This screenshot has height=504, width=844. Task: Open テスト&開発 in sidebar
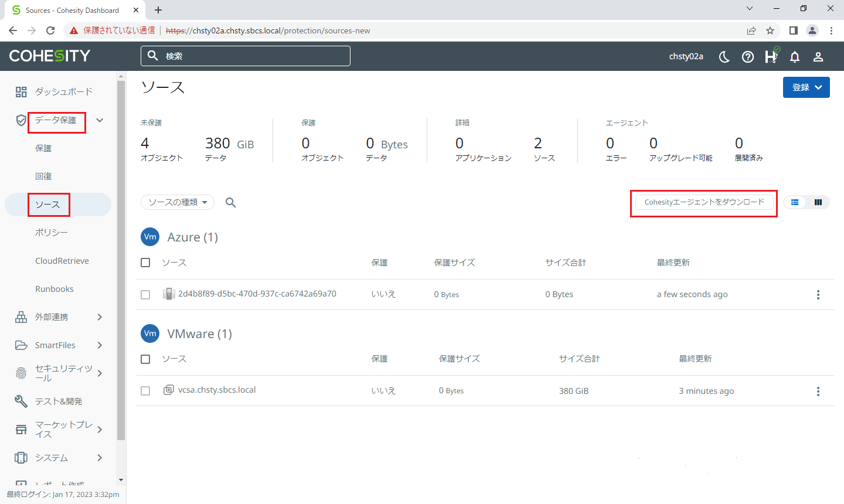coord(59,401)
